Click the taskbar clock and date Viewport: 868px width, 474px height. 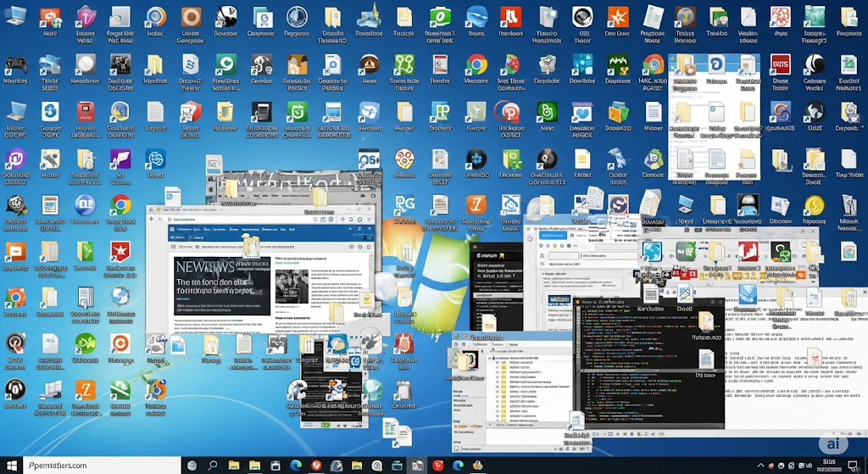coord(829,466)
